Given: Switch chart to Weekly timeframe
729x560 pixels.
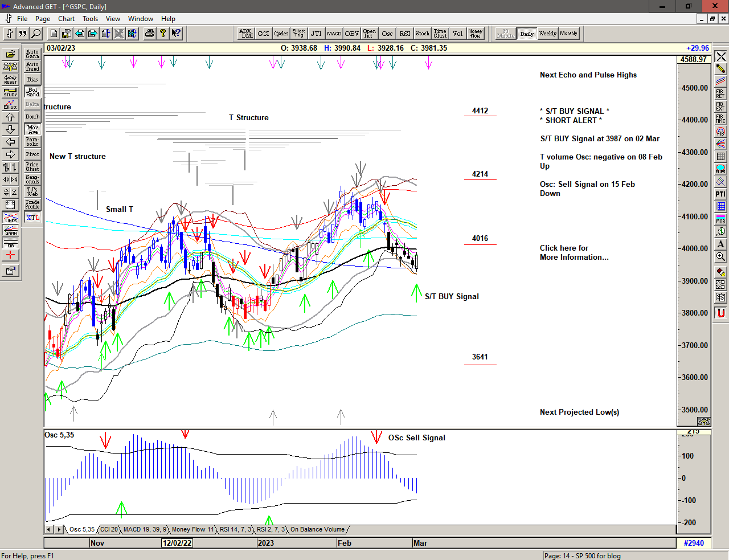Looking at the screenshot, I should click(547, 34).
